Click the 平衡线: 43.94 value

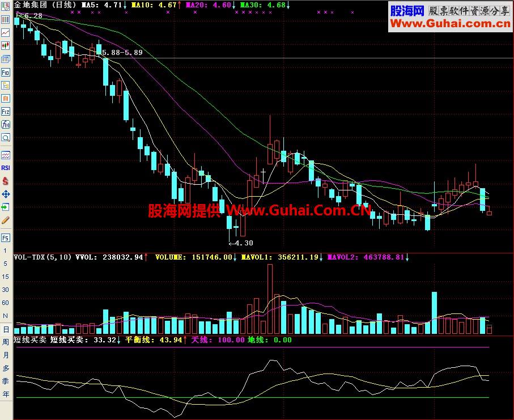[x=156, y=340]
